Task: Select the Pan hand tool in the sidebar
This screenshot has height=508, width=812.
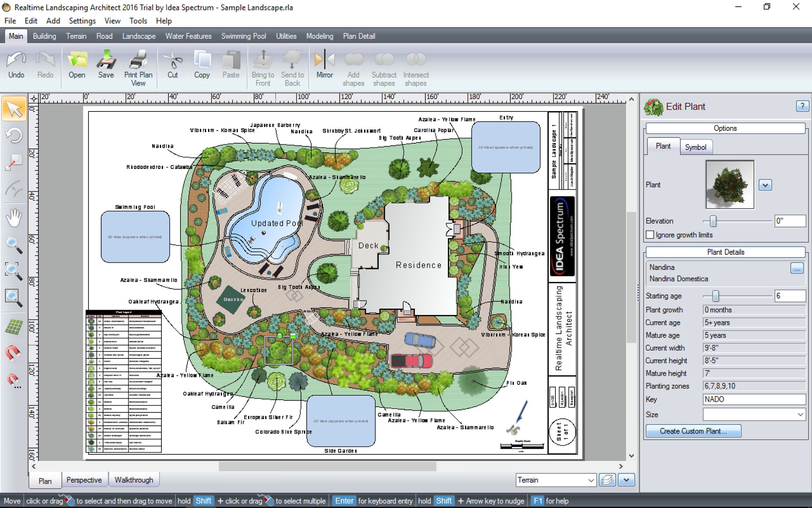Action: pyautogui.click(x=14, y=218)
